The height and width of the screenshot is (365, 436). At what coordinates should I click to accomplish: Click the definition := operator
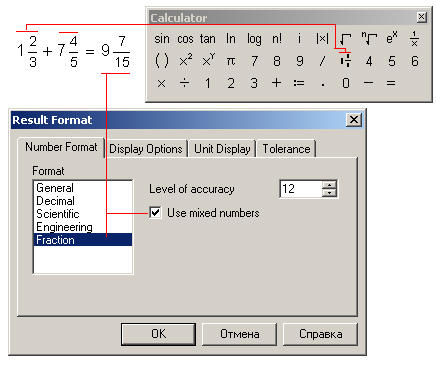(x=299, y=83)
